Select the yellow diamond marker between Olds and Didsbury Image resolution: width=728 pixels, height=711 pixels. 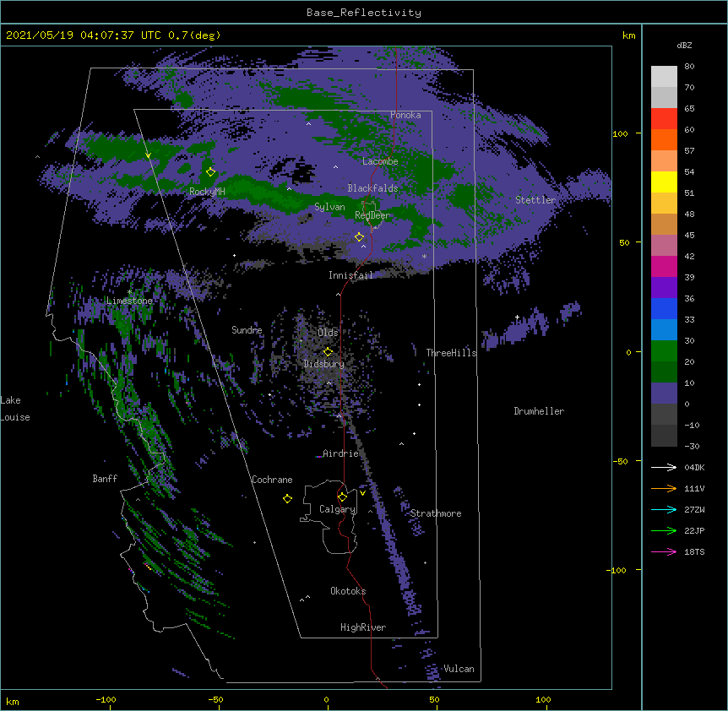(328, 351)
